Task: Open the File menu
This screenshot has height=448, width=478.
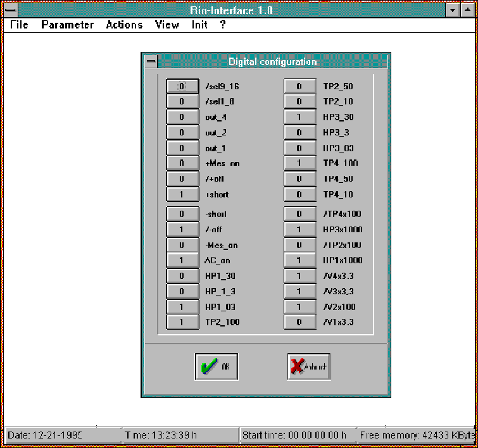Action: tap(19, 25)
